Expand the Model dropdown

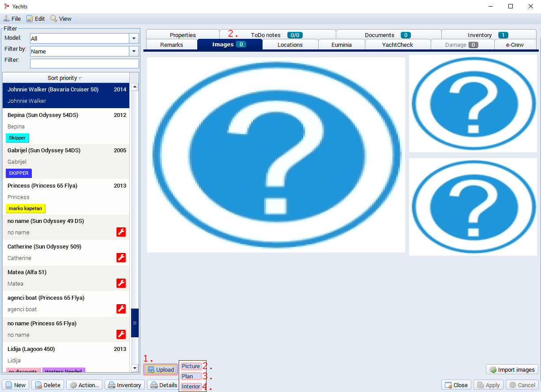pos(134,38)
